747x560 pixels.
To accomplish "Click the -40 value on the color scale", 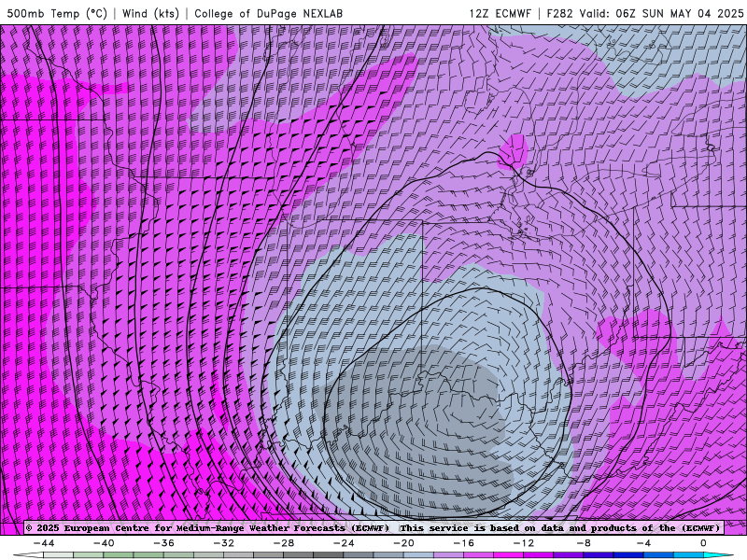I will 104,543.
